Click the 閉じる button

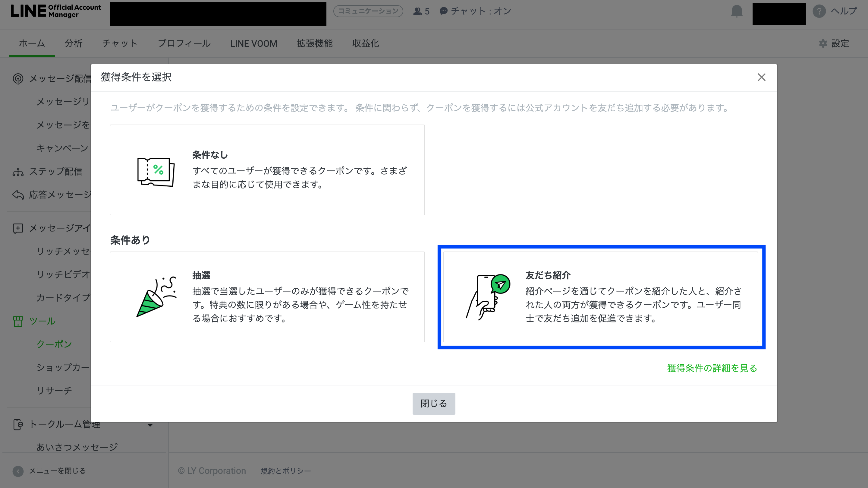tap(434, 403)
